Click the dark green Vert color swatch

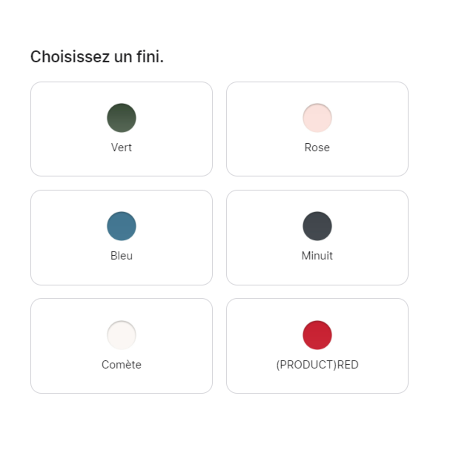121,118
